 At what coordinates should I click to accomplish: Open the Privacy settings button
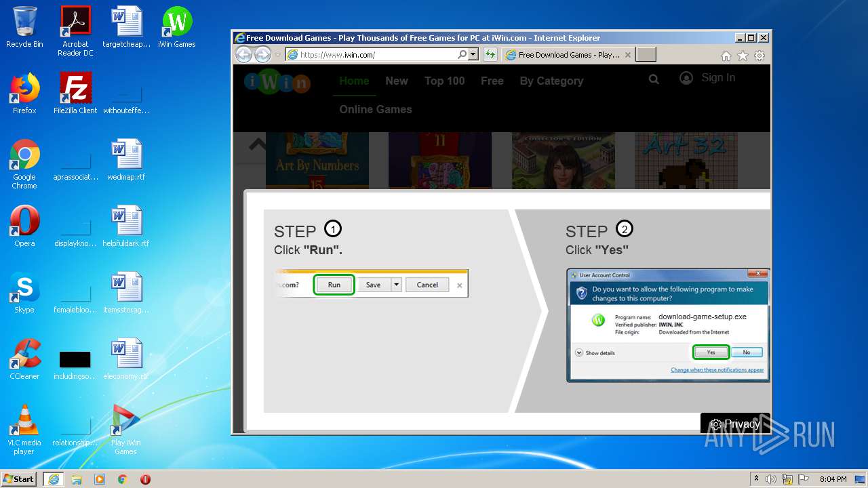point(735,424)
